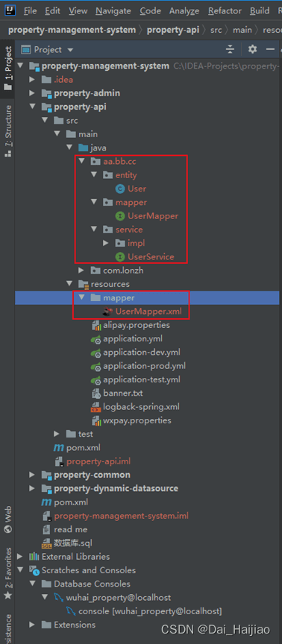Click the application-test.yml Spring icon

pos(96,379)
